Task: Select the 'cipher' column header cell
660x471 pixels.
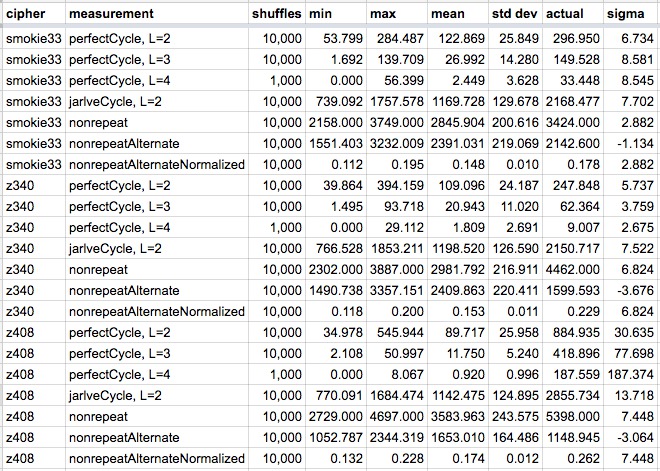Action: (34, 14)
